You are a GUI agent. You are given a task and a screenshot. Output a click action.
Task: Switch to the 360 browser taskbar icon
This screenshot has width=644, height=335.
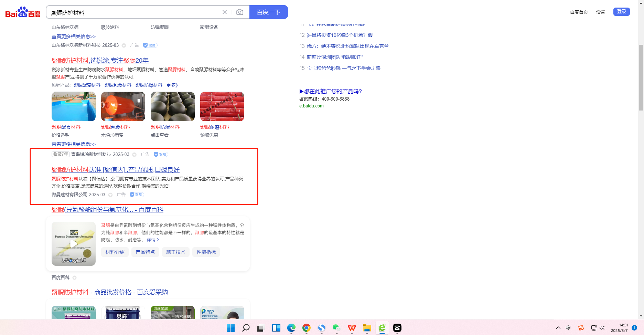(x=382, y=328)
